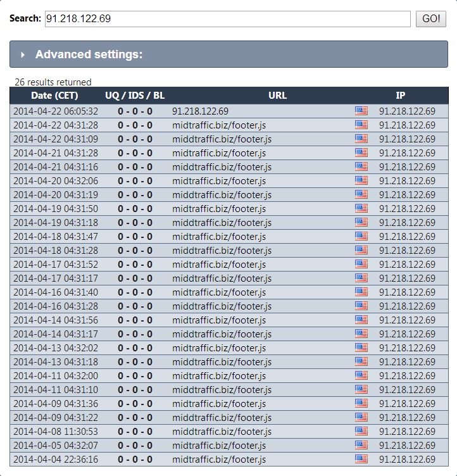Click the UQ / IDS / BL column header

point(135,96)
